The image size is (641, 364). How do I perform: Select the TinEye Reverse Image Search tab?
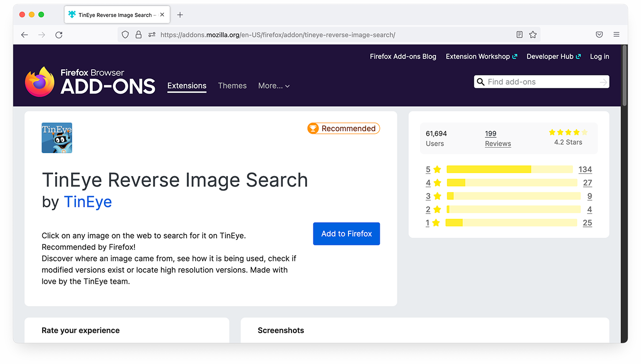tap(117, 15)
